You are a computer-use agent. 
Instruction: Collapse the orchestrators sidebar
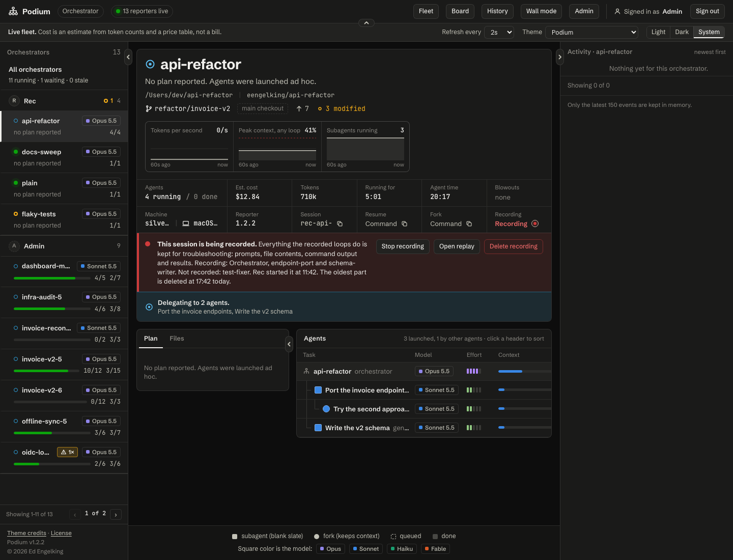128,57
